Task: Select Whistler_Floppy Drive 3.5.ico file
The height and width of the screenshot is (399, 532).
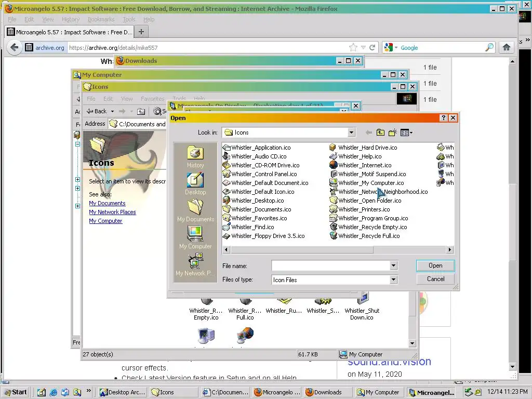Action: [264, 236]
